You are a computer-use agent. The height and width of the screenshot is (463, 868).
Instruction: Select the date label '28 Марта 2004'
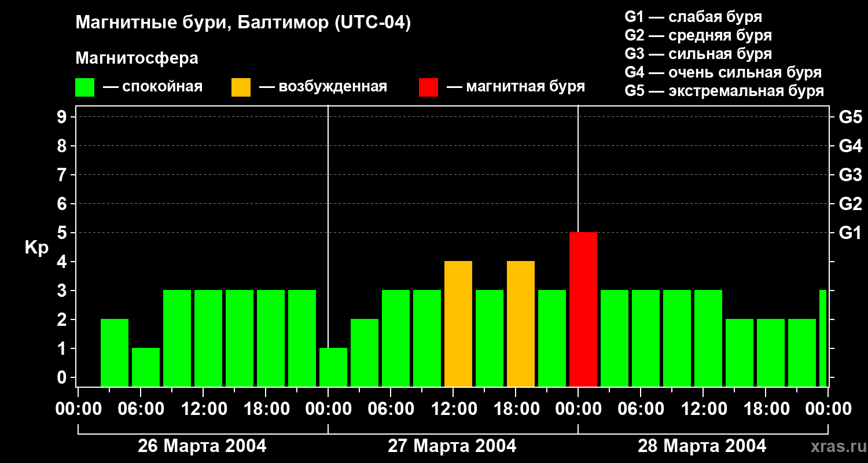702,446
